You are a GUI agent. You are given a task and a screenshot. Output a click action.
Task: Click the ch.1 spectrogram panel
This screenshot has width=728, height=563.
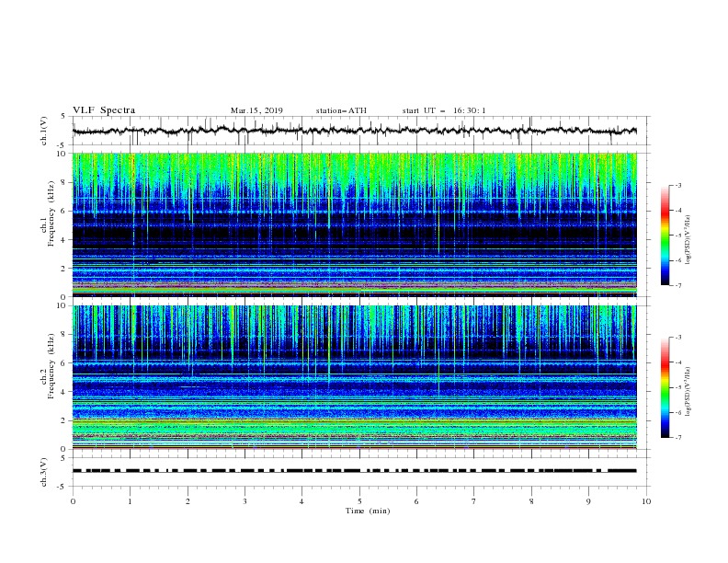(x=354, y=224)
